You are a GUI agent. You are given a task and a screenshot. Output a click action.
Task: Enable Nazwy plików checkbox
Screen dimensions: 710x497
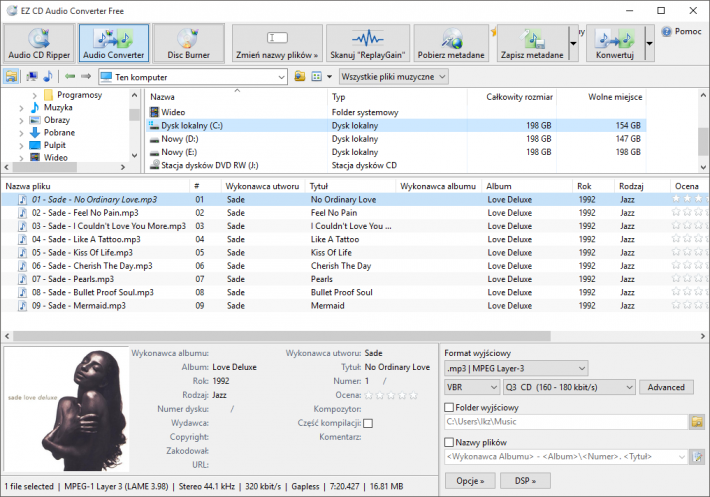pos(449,442)
